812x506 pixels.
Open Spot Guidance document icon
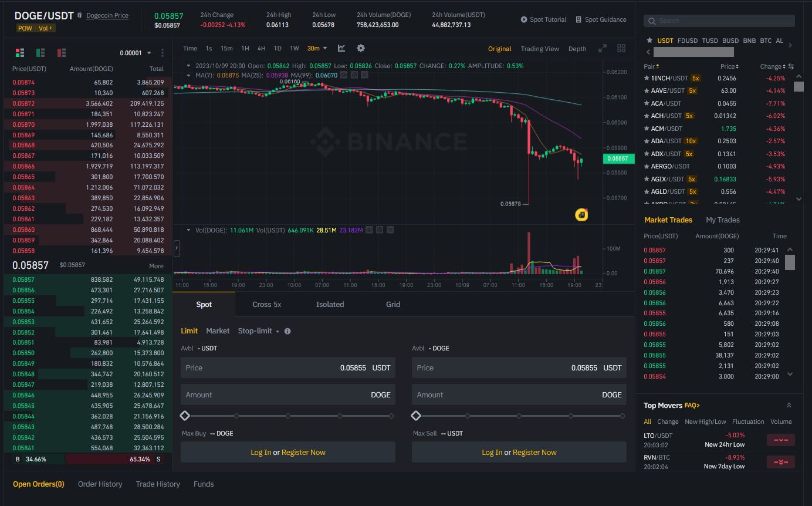click(578, 19)
